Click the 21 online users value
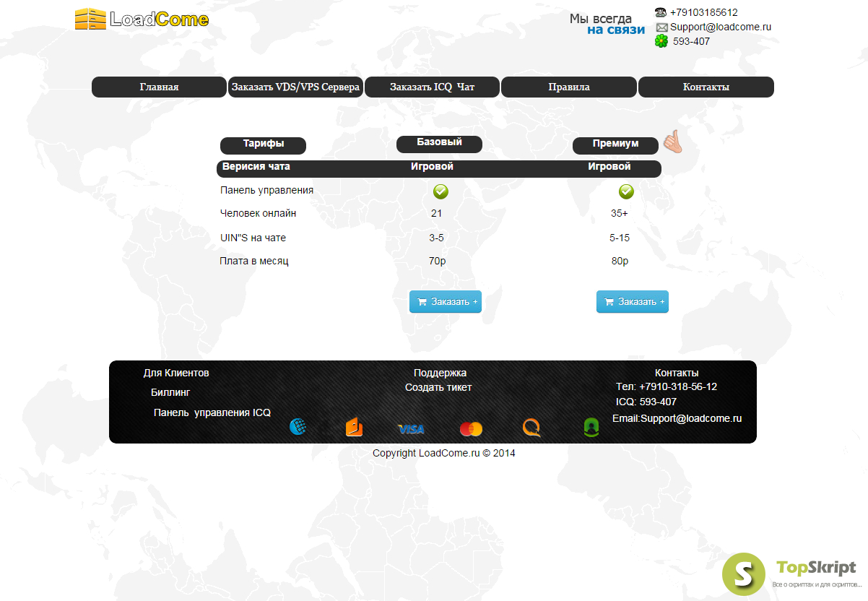The height and width of the screenshot is (601, 868). tap(436, 213)
